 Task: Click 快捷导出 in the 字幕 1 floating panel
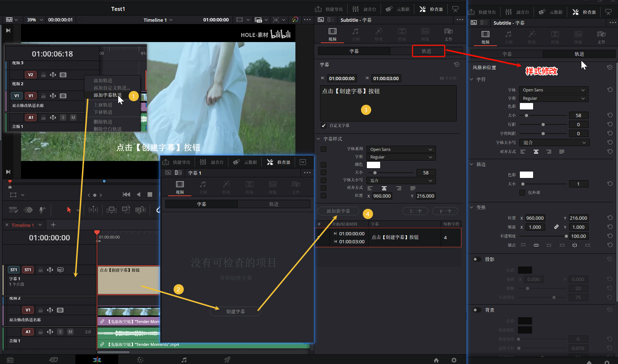(x=176, y=162)
